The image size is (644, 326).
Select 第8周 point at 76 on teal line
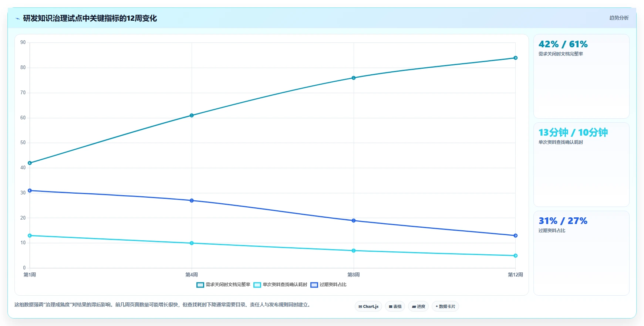(354, 78)
